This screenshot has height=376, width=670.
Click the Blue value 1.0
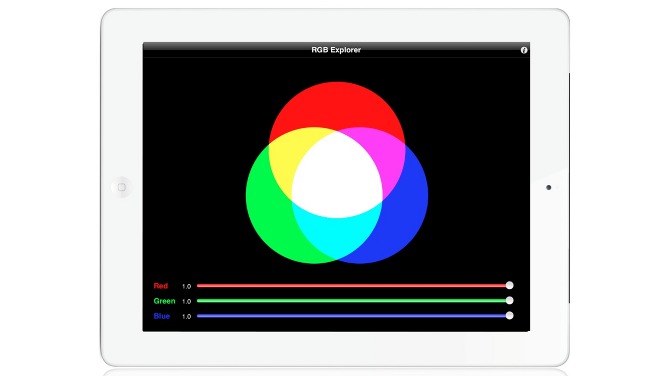[186, 317]
